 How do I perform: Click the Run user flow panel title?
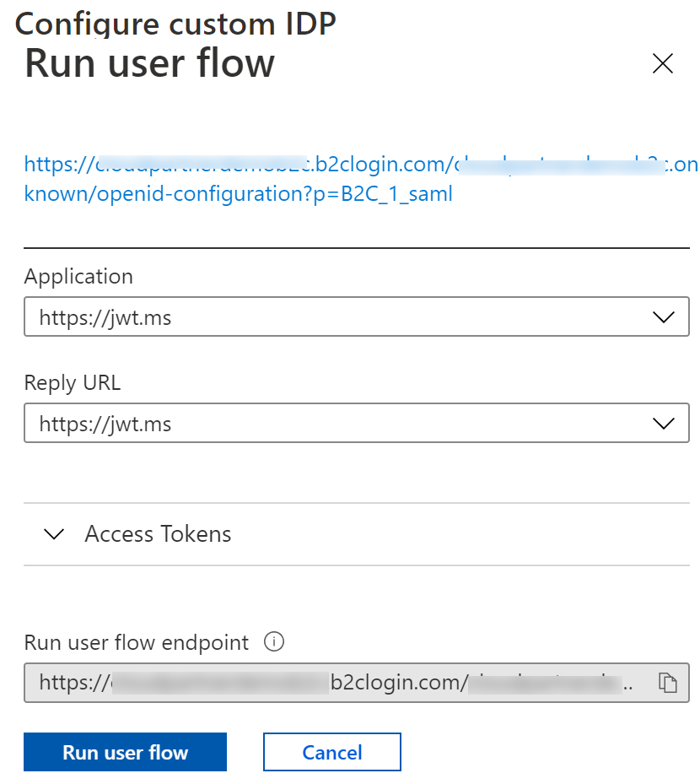(x=149, y=64)
